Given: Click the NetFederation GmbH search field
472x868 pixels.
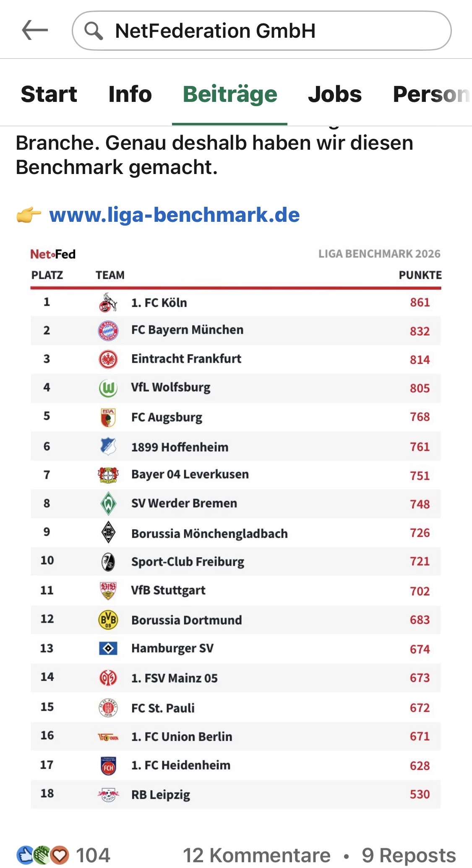Looking at the screenshot, I should point(262,31).
